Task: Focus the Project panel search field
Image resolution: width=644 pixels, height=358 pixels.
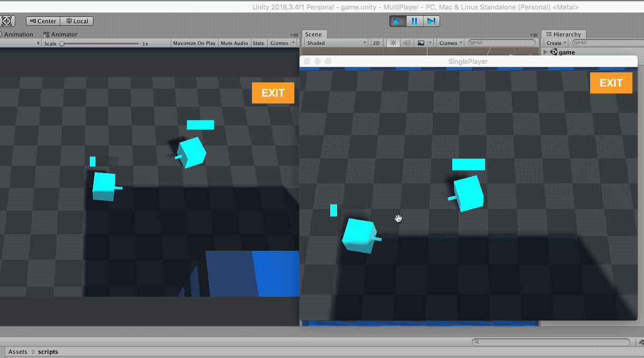Action: tap(550, 342)
